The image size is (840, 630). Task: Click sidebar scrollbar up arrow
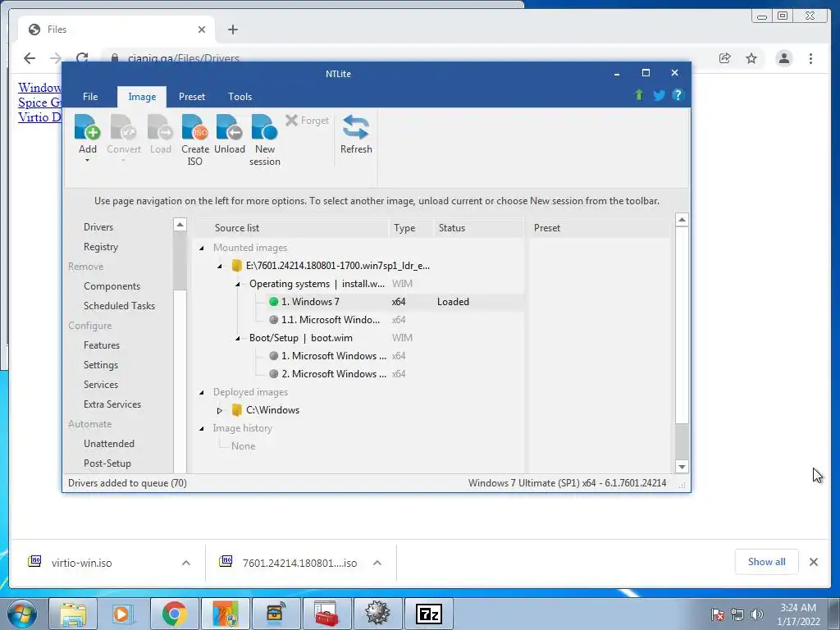(180, 225)
